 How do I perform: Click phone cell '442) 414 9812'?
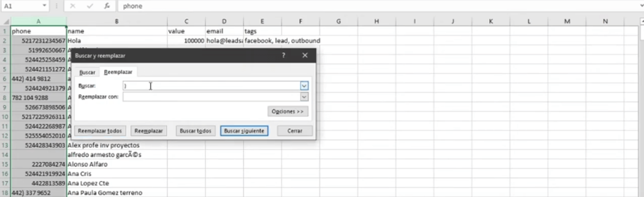tap(38, 79)
